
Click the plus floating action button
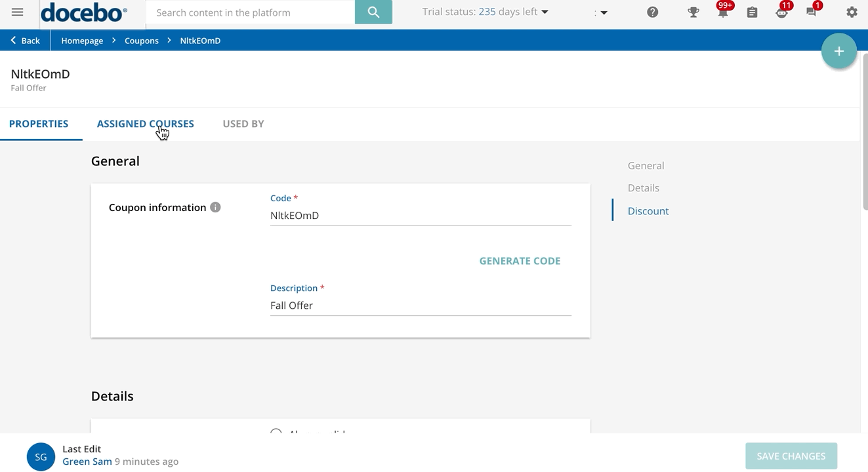click(x=838, y=51)
